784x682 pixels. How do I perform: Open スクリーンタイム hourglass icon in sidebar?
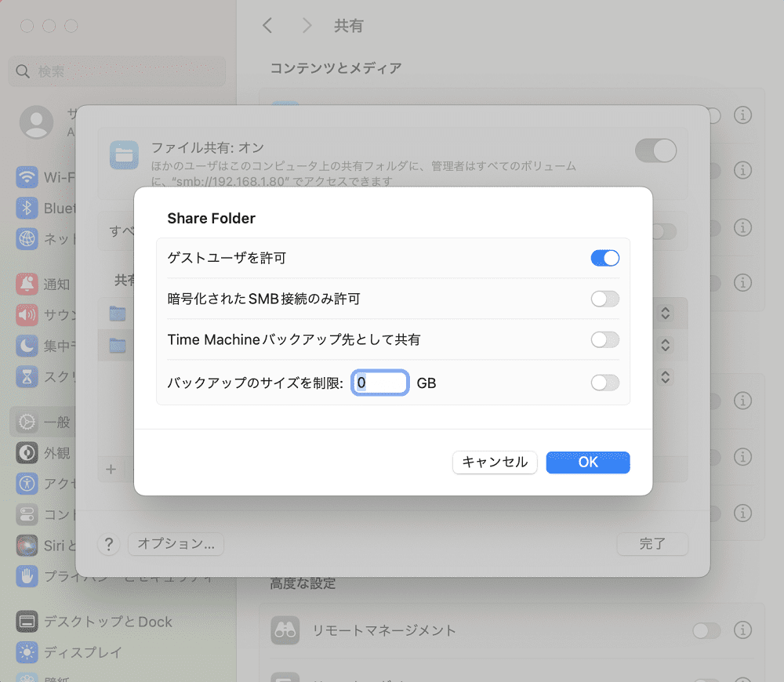[27, 376]
